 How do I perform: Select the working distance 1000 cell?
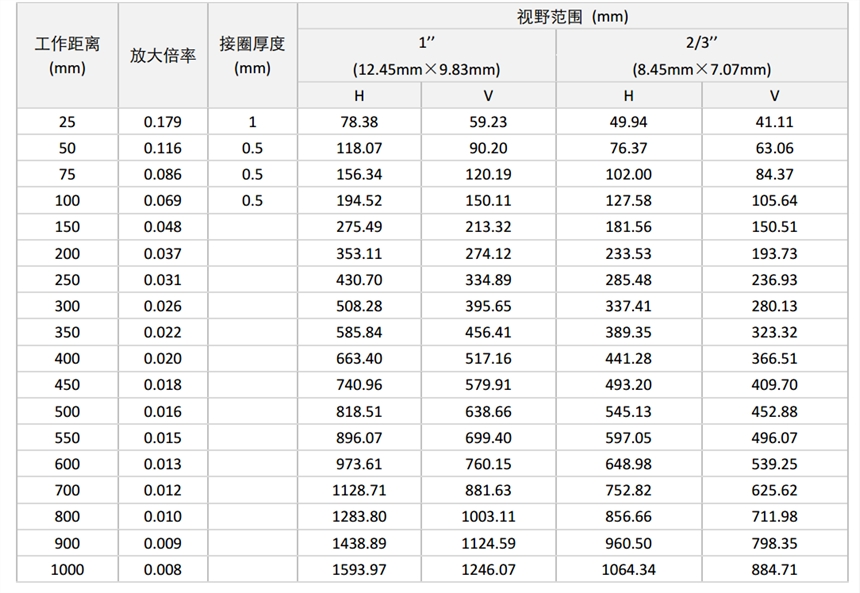[x=67, y=569]
